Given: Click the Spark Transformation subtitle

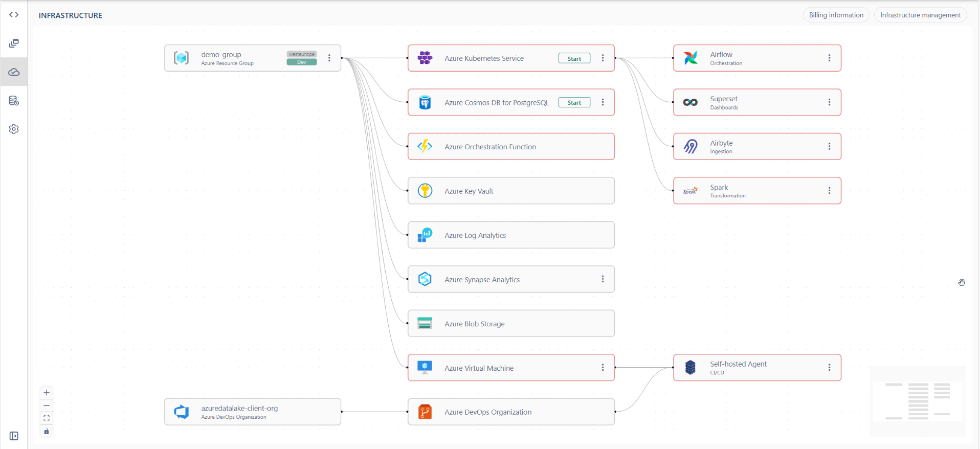Looking at the screenshot, I should click(x=727, y=196).
